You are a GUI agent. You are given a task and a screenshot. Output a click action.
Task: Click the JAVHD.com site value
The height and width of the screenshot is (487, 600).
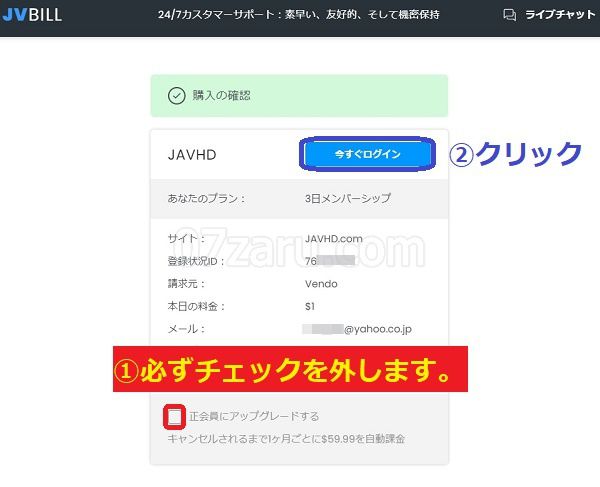pyautogui.click(x=334, y=239)
